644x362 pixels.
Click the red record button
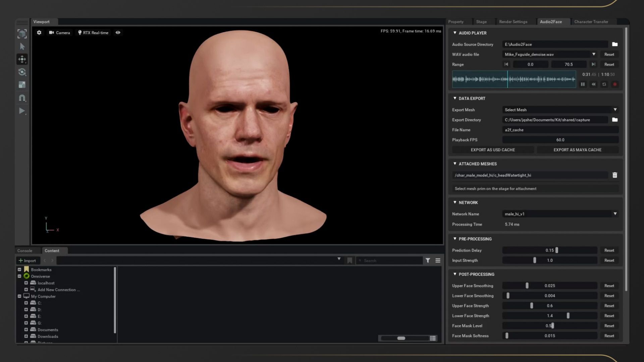click(615, 84)
